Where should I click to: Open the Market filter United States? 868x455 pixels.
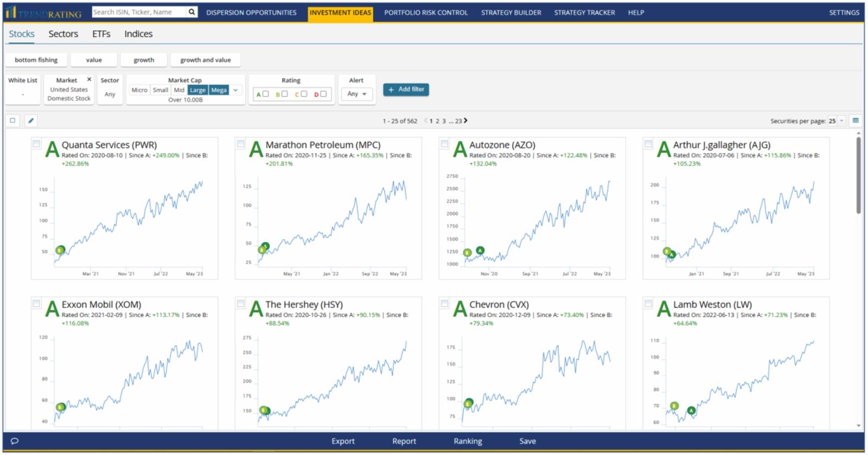pos(69,90)
